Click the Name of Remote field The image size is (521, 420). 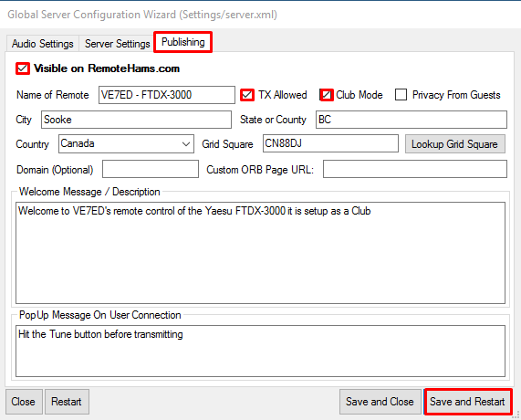pyautogui.click(x=167, y=95)
